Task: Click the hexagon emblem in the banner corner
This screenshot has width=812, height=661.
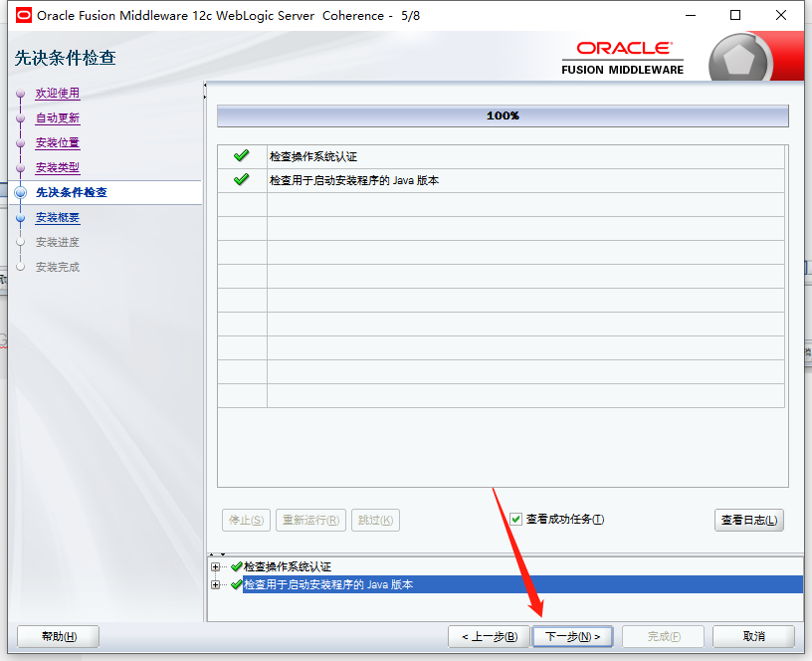Action: [x=737, y=57]
